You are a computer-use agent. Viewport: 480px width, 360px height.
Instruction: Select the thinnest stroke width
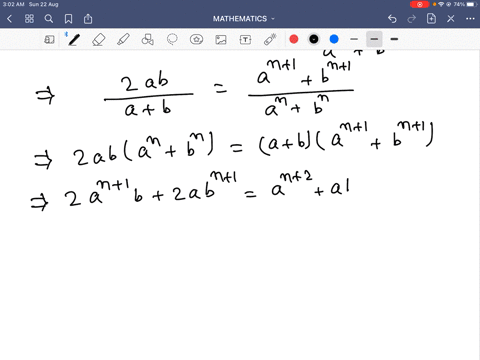point(354,39)
